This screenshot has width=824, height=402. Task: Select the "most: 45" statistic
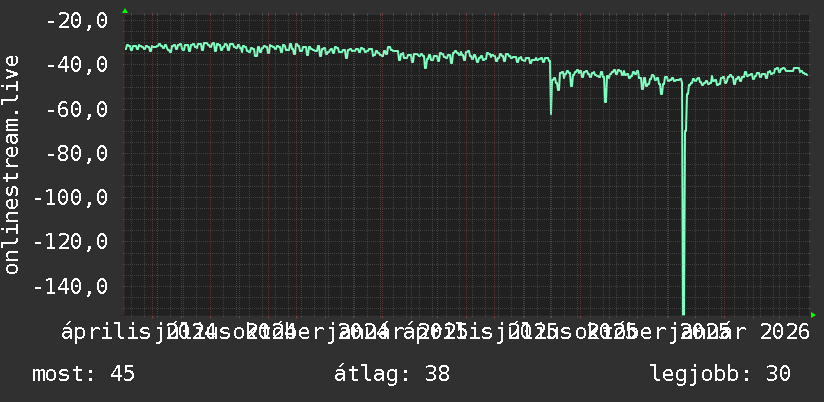click(84, 374)
